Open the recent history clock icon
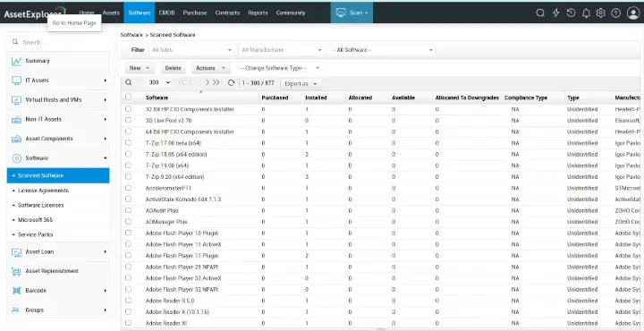 (x=571, y=13)
